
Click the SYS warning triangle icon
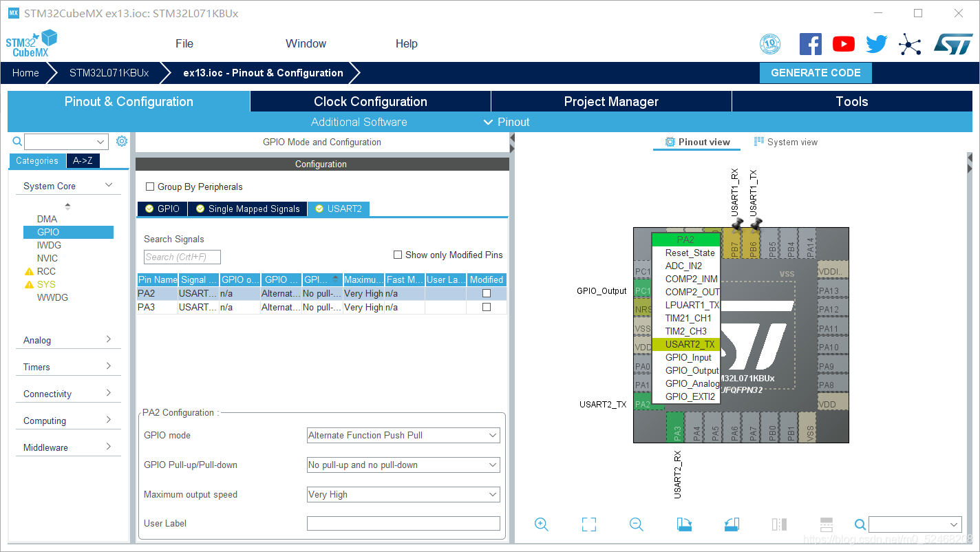(29, 284)
